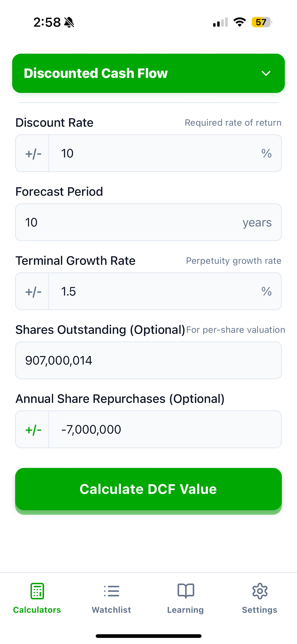Edit the Terminal Growth Rate 1.5 field
The image size is (297, 644).
[x=165, y=291]
